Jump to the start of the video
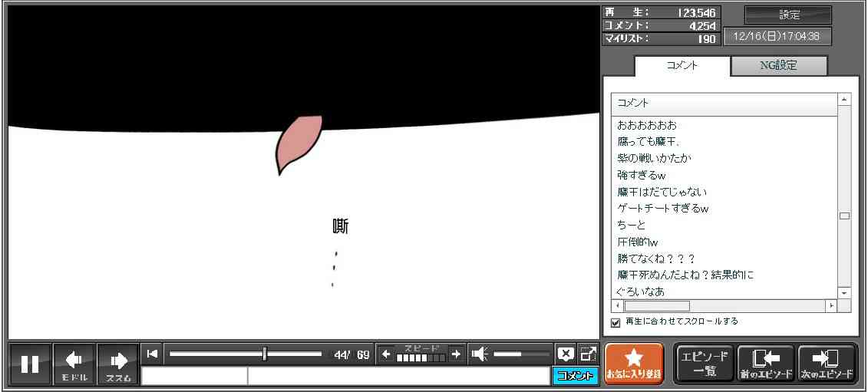868x392 pixels. tap(152, 354)
